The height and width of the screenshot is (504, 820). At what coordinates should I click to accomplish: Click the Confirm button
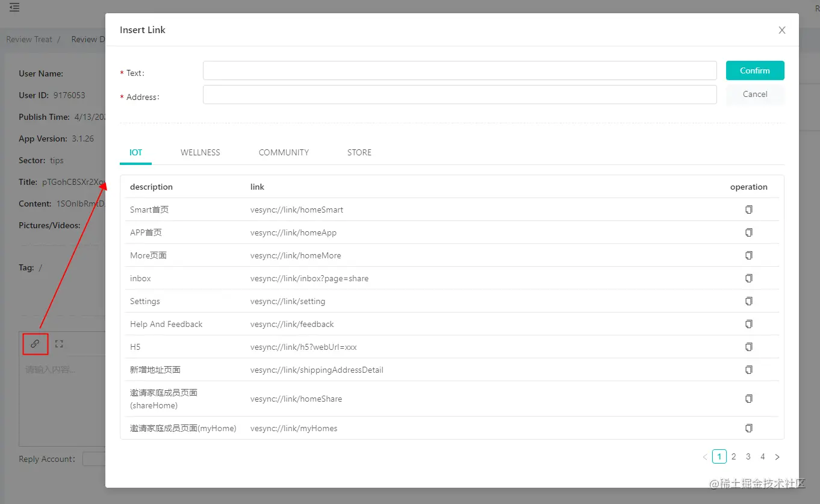pyautogui.click(x=754, y=70)
